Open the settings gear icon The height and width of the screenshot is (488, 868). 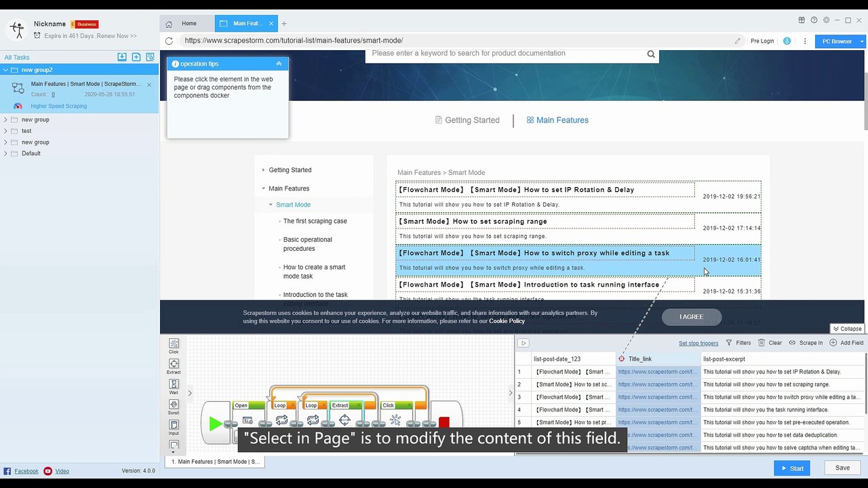[x=826, y=20]
